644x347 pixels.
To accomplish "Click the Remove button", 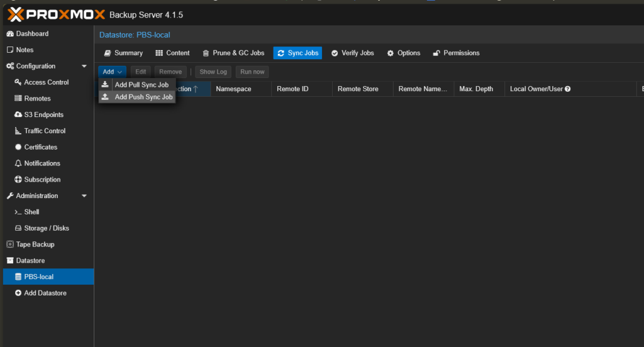I will click(170, 72).
